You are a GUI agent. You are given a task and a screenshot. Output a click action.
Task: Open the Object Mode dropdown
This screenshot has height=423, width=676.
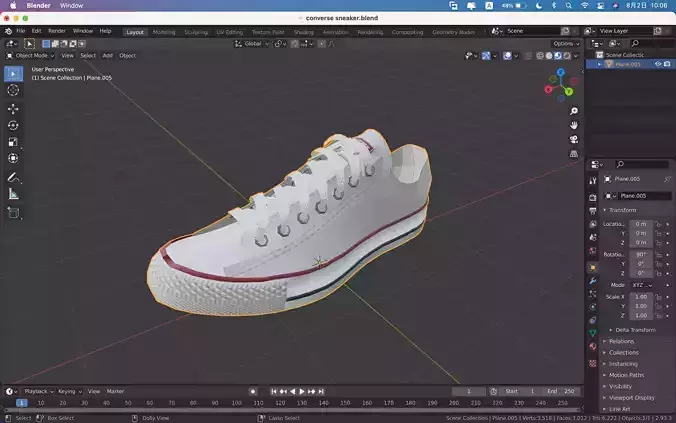pos(30,56)
